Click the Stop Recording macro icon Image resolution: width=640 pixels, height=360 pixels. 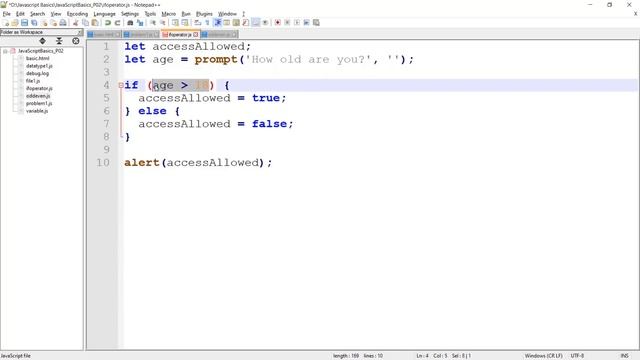point(287,22)
